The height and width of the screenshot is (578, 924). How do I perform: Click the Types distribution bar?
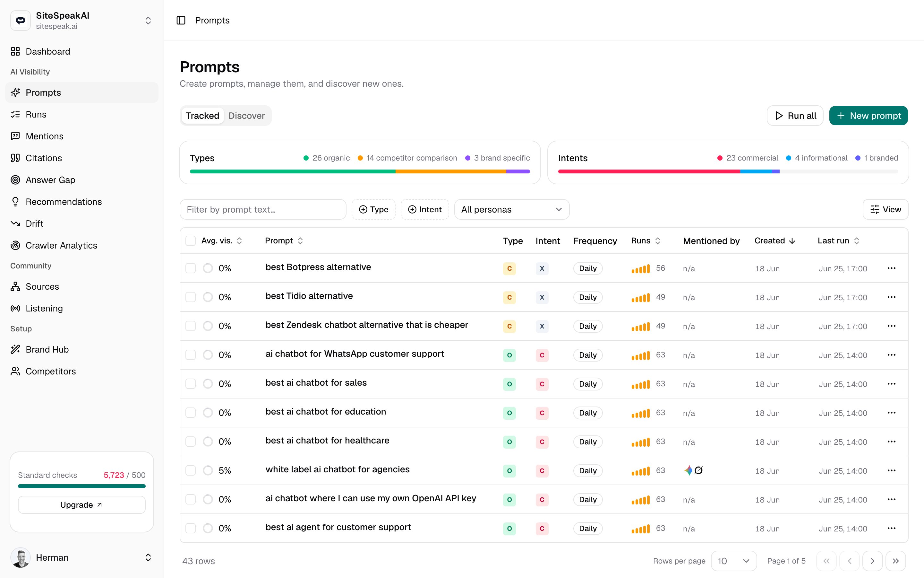pos(360,172)
